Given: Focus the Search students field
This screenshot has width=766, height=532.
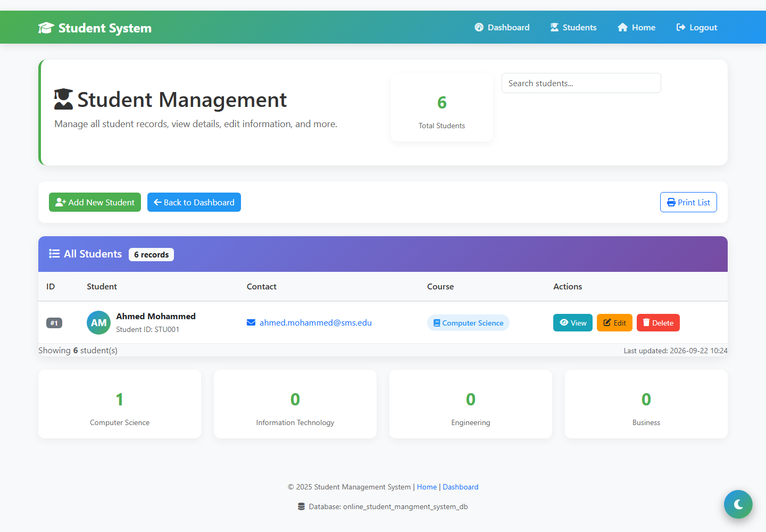Looking at the screenshot, I should (581, 83).
